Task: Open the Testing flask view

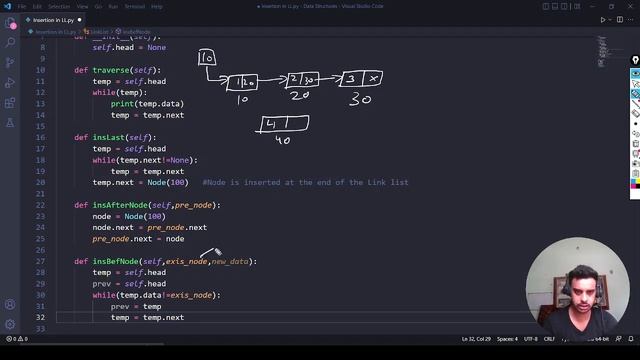Action: click(x=10, y=122)
